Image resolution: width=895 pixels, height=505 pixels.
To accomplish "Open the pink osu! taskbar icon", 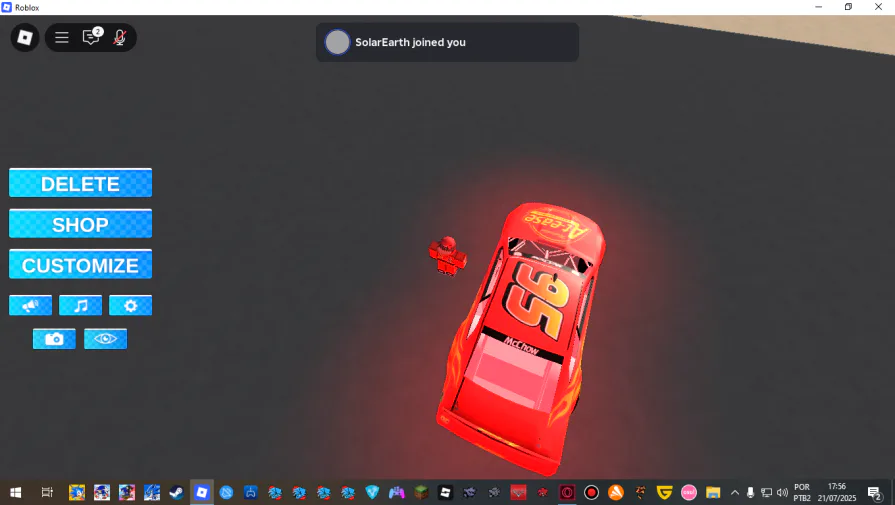I will 689,492.
